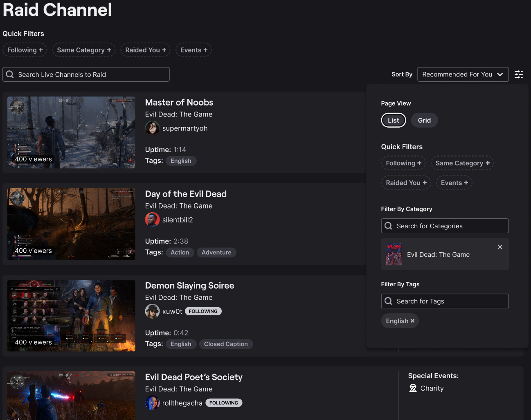Focus the Search for Tags field
The height and width of the screenshot is (420, 531).
445,301
